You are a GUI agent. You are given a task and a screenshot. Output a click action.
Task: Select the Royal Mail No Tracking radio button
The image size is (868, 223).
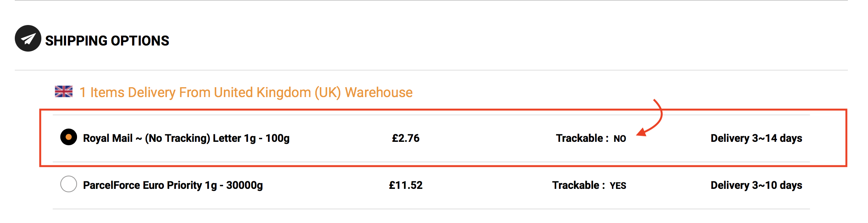pyautogui.click(x=69, y=137)
